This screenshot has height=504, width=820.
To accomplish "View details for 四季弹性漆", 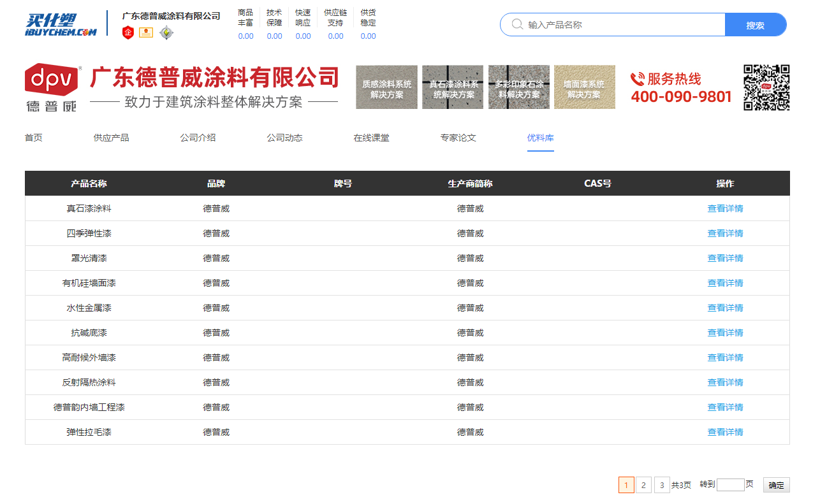I will [725, 233].
